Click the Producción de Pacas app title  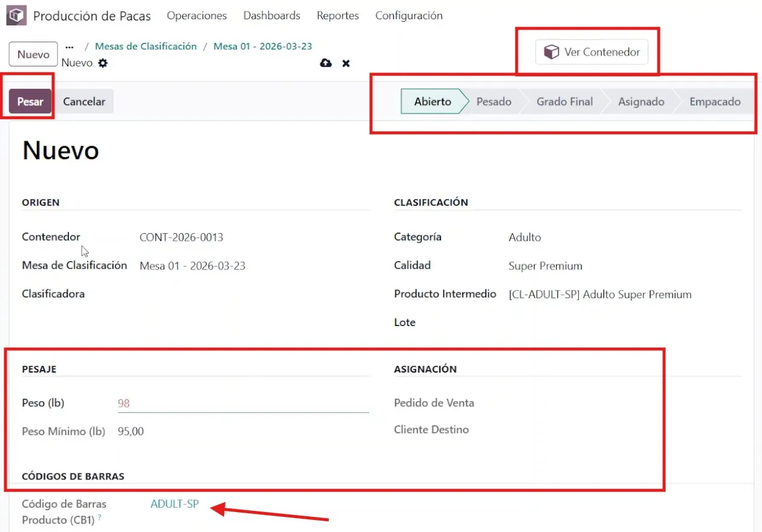click(x=92, y=16)
